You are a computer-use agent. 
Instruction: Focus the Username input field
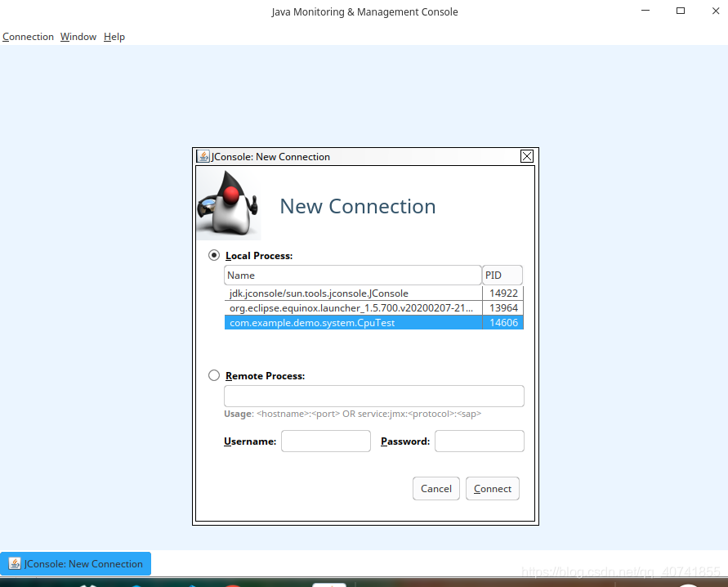(326, 441)
